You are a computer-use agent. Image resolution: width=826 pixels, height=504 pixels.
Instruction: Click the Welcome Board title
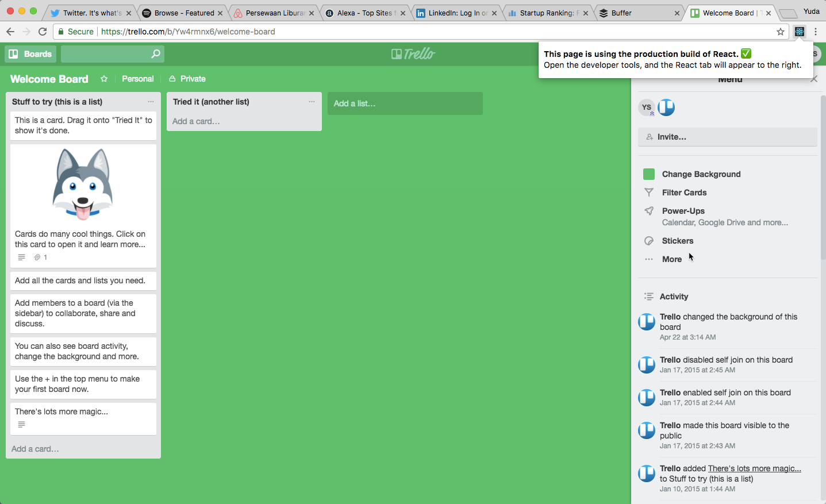coord(49,79)
